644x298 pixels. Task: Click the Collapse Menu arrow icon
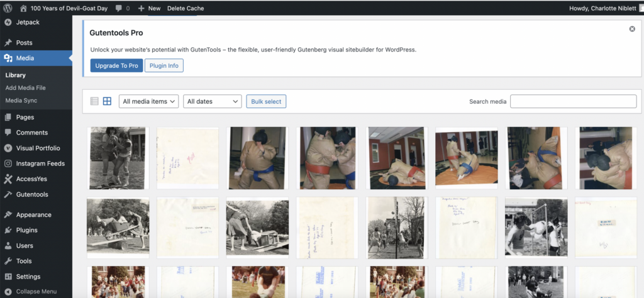point(8,292)
